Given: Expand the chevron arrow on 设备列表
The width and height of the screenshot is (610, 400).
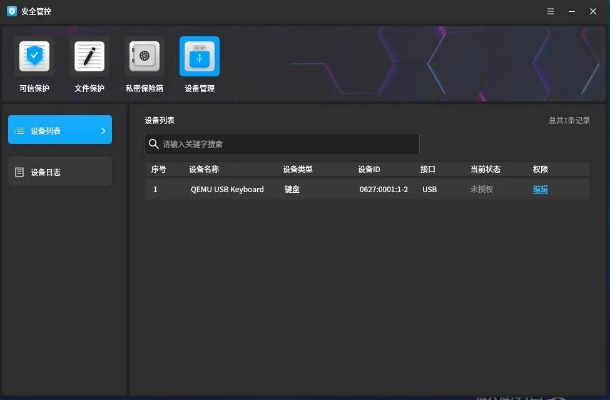Looking at the screenshot, I should point(102,130).
